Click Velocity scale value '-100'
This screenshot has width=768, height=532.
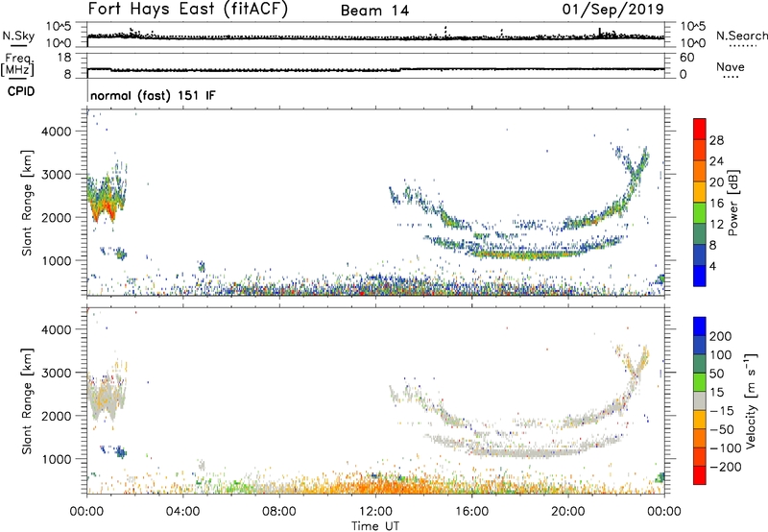pos(726,448)
